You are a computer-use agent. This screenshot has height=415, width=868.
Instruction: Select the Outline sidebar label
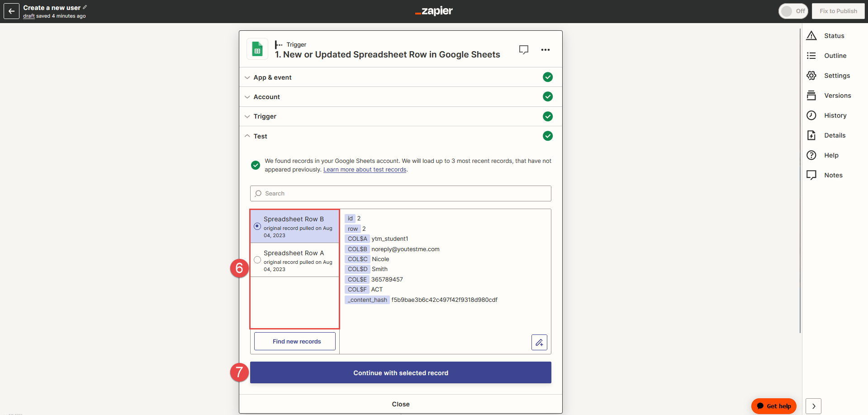point(835,56)
